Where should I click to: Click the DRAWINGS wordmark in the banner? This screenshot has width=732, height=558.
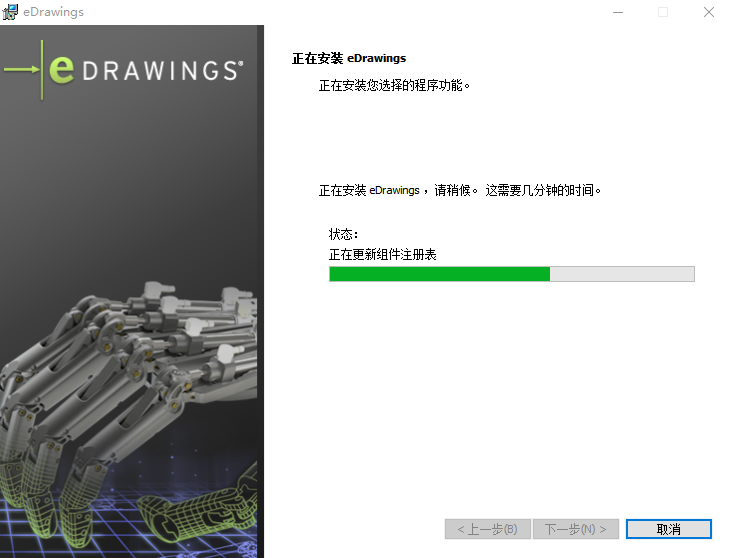pyautogui.click(x=162, y=71)
